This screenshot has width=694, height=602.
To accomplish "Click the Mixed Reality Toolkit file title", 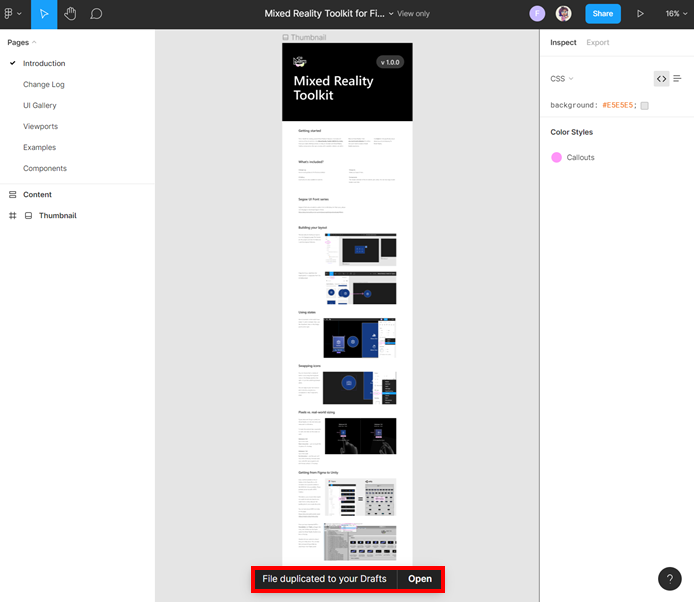I will [324, 14].
